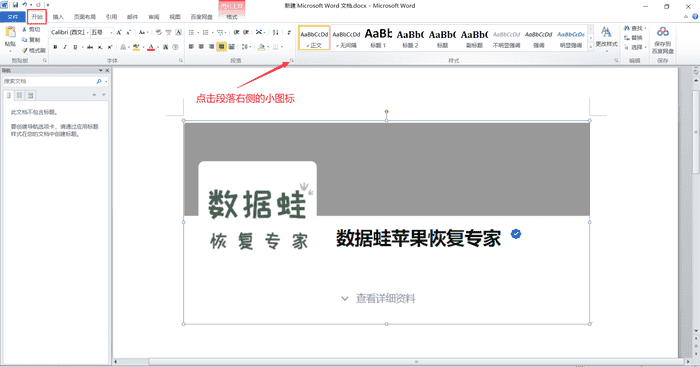Viewport: 700px width, 367px height.
Task: Click the Copy (复制) button
Action: 31,40
